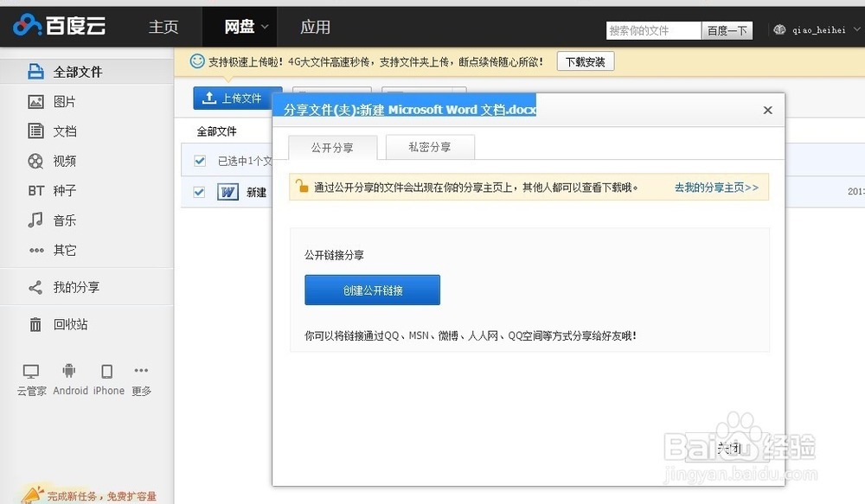Click the iPhone device icon
The height and width of the screenshot is (504, 865).
[107, 371]
